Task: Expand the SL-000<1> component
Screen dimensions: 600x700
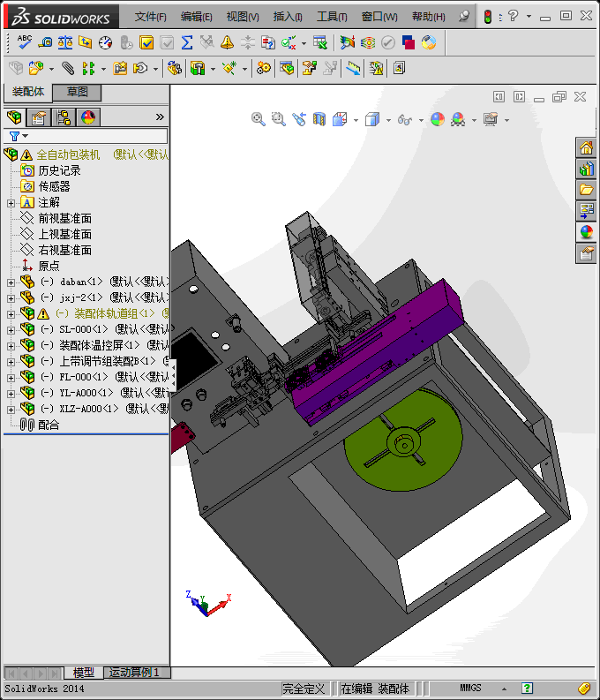Action: (11, 330)
